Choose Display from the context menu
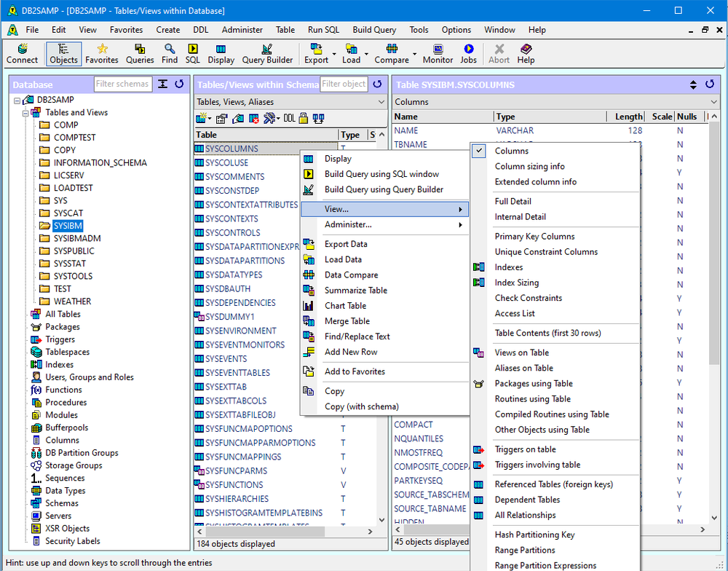The image size is (728, 571). [x=385, y=159]
